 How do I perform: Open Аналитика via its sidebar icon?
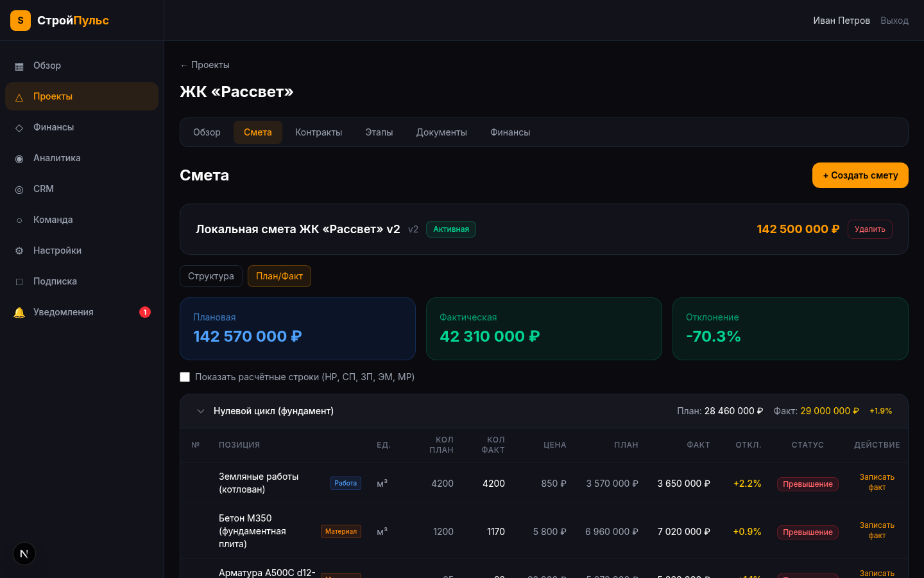(x=19, y=159)
